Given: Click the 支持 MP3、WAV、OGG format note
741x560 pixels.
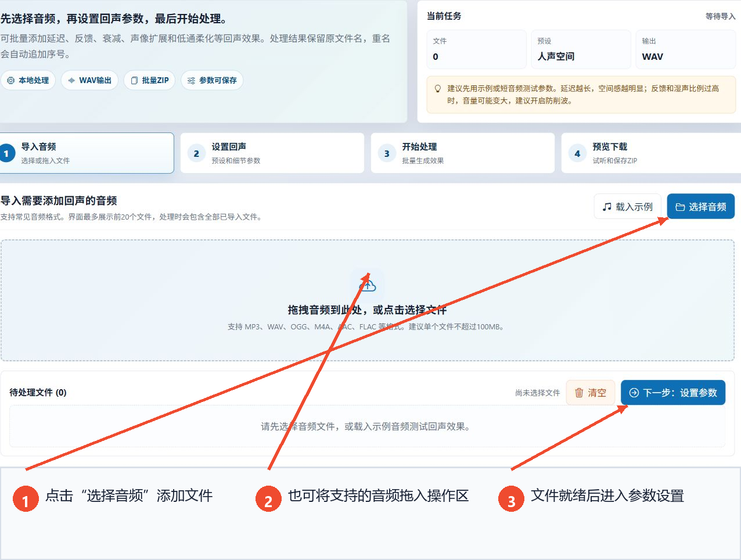Looking at the screenshot, I should [x=367, y=327].
